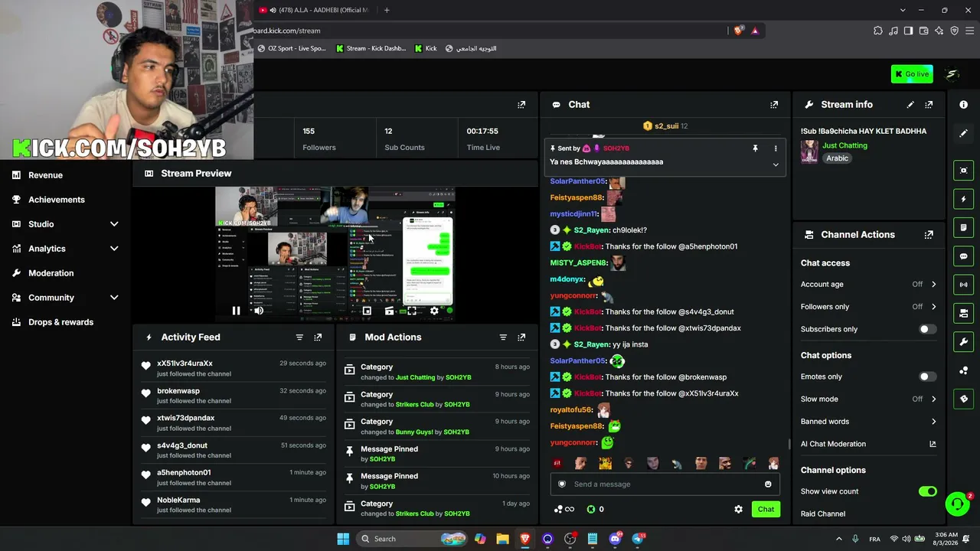
Task: Unpin the pinned chat message
Action: pos(755,148)
